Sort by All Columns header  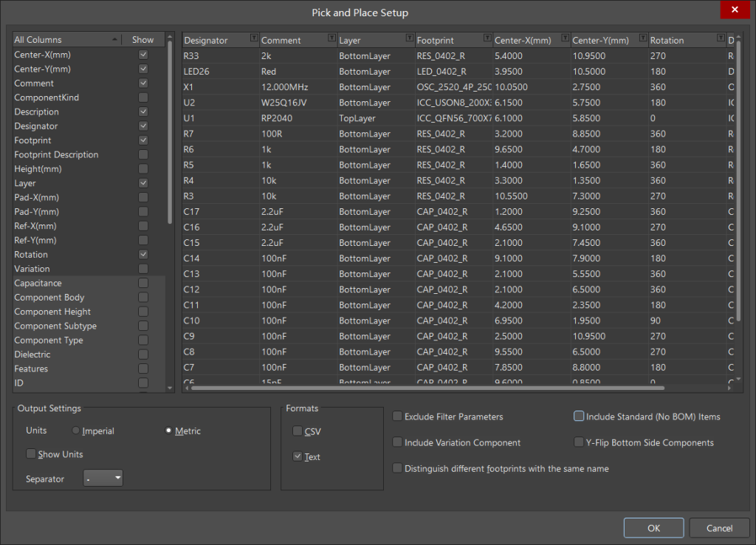tap(66, 40)
